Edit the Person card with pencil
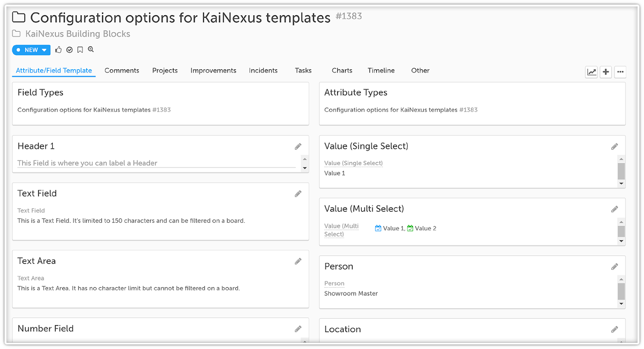Viewport: 644px width, 349px height. click(x=615, y=267)
